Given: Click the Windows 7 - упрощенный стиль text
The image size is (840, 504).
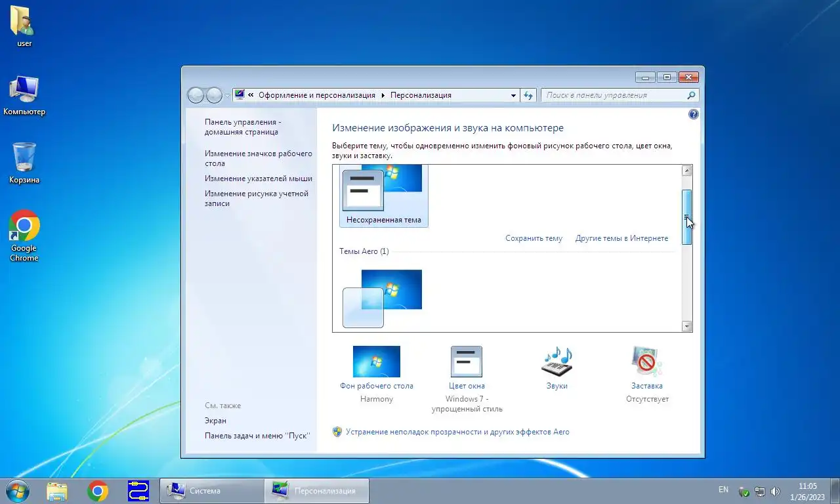Looking at the screenshot, I should point(467,404).
